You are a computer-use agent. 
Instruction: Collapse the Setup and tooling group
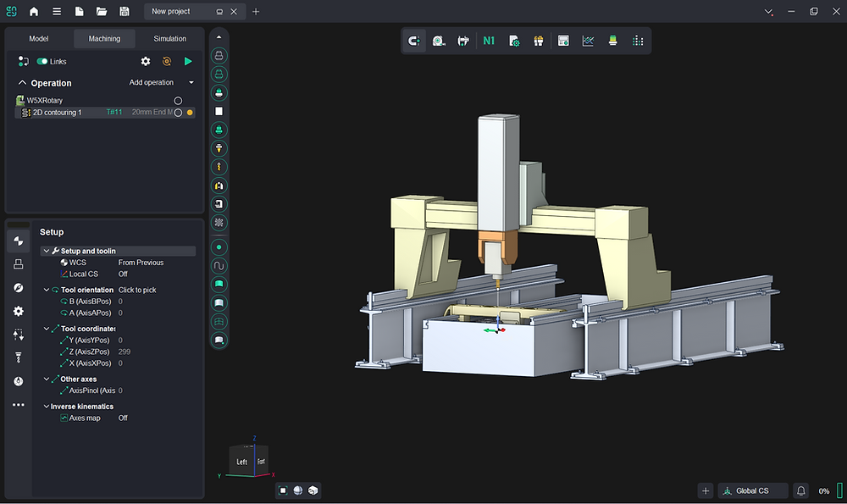[x=47, y=252]
